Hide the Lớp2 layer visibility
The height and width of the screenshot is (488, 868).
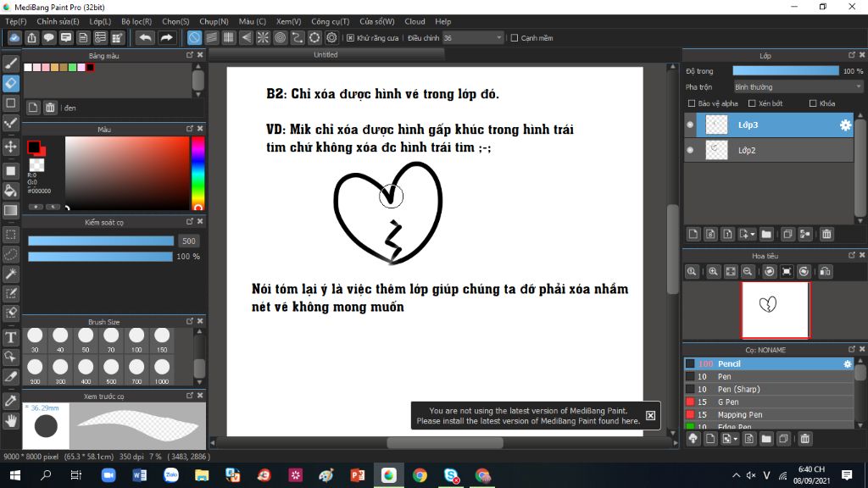point(690,150)
